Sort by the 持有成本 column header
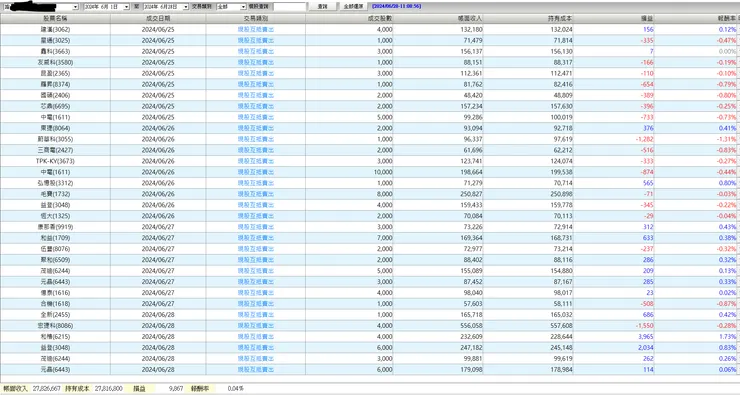The width and height of the screenshot is (740, 395). click(x=529, y=18)
